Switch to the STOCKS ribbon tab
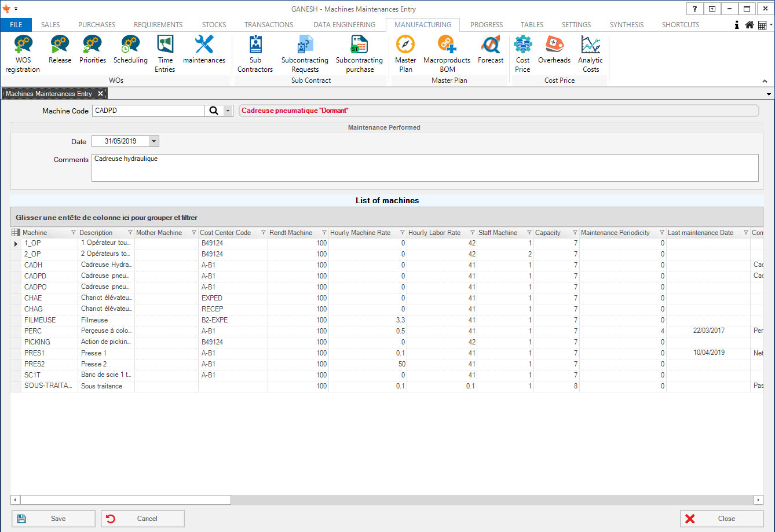The image size is (775, 532). [x=214, y=25]
